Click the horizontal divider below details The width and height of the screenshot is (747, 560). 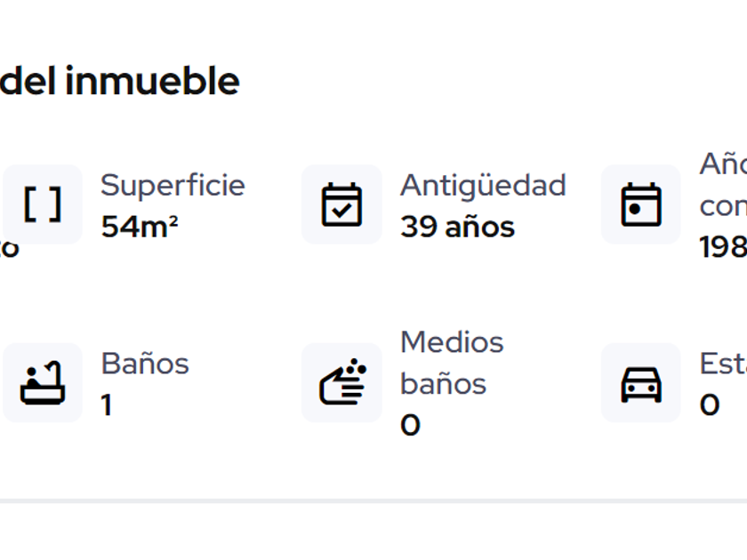[x=373, y=501]
